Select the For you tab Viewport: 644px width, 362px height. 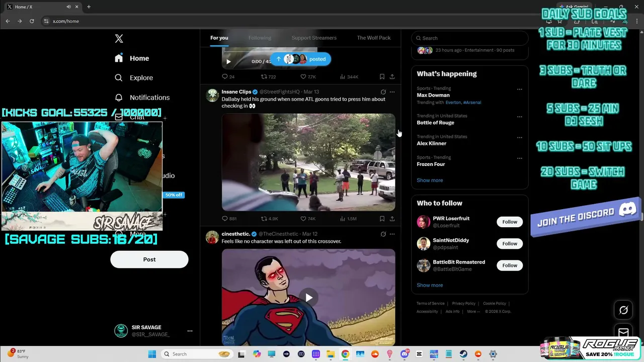219,38
